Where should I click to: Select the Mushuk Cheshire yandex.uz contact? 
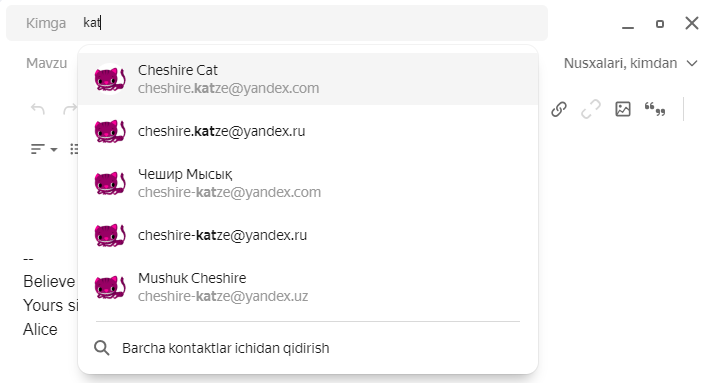tap(308, 287)
